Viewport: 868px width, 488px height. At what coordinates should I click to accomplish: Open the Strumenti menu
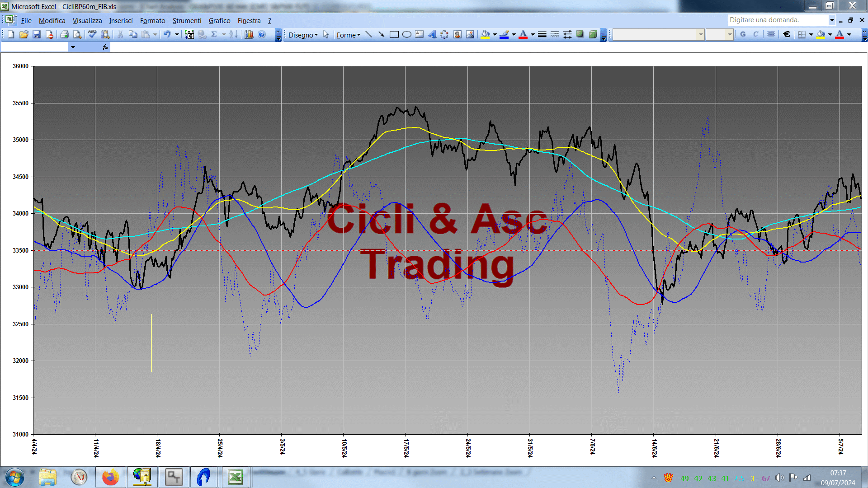pyautogui.click(x=187, y=20)
